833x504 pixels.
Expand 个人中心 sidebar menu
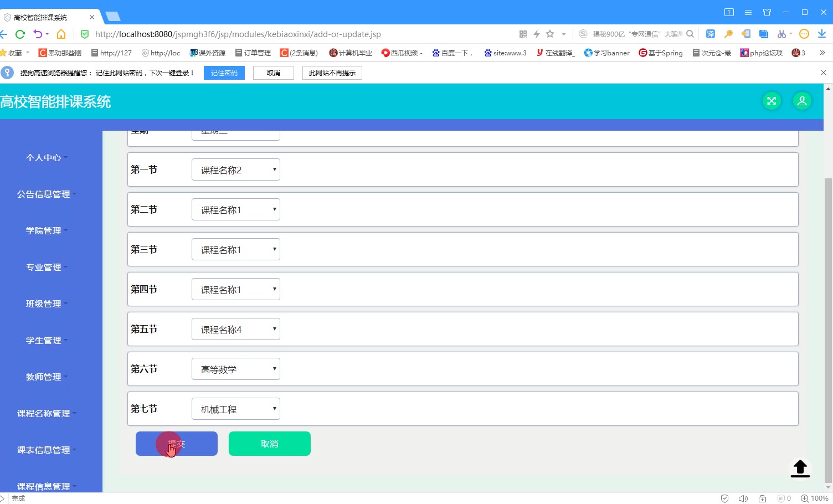(x=47, y=158)
